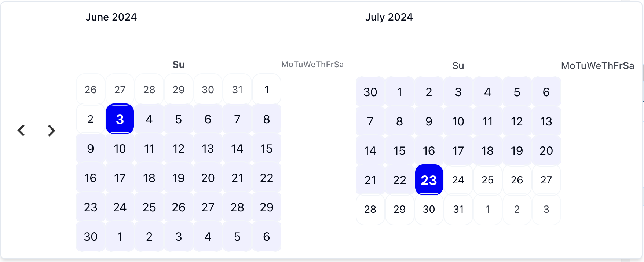Screen dimensions: 644x262
Task: Choose July 31 in the July 2024 calendar
Action: click(x=458, y=209)
